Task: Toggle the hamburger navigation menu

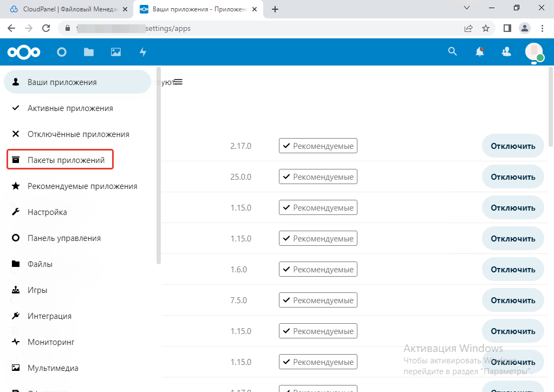Action: pyautogui.click(x=178, y=82)
